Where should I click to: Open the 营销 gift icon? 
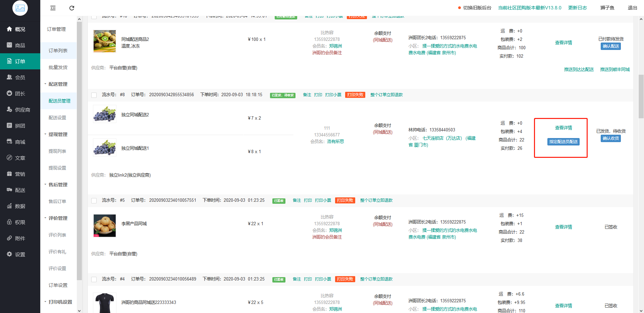pos(9,174)
